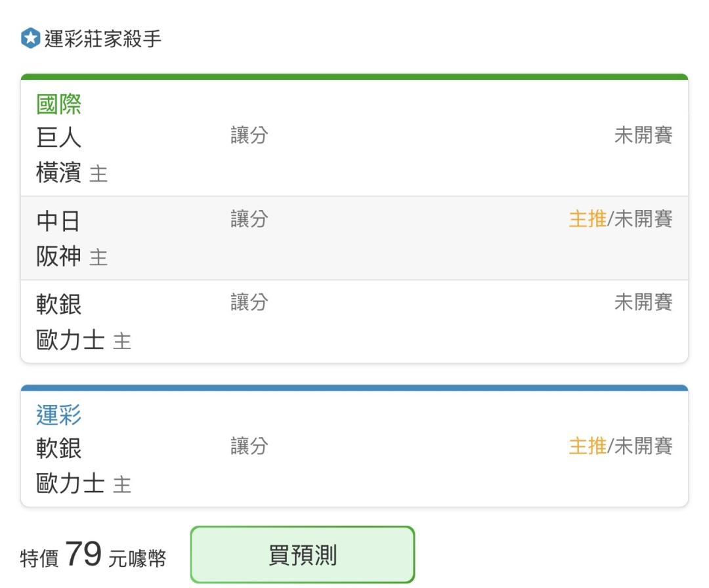The height and width of the screenshot is (588, 709).
Task: Open the 運彩莊家殺手 profile name
Action: coord(102,39)
